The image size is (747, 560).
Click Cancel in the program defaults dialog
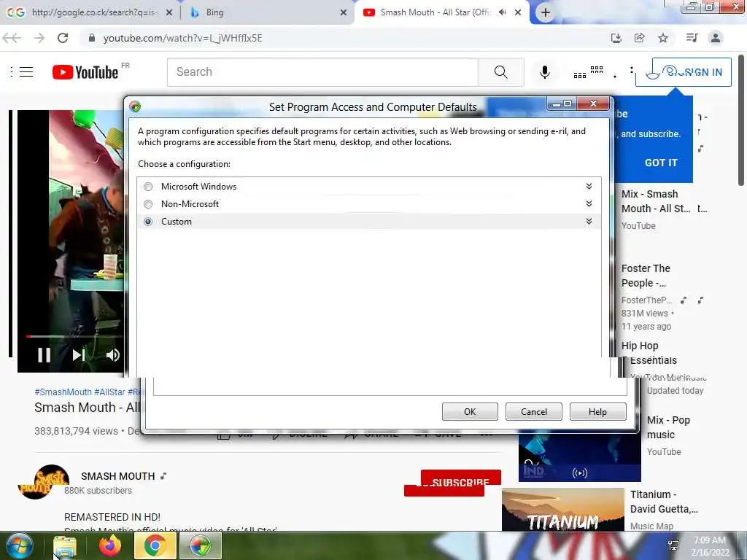pos(533,412)
